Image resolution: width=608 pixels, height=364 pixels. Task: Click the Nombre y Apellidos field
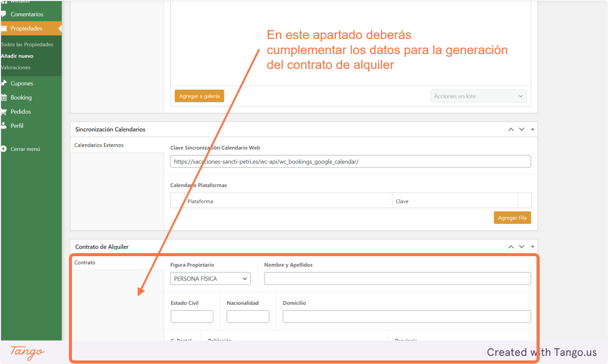coord(398,278)
